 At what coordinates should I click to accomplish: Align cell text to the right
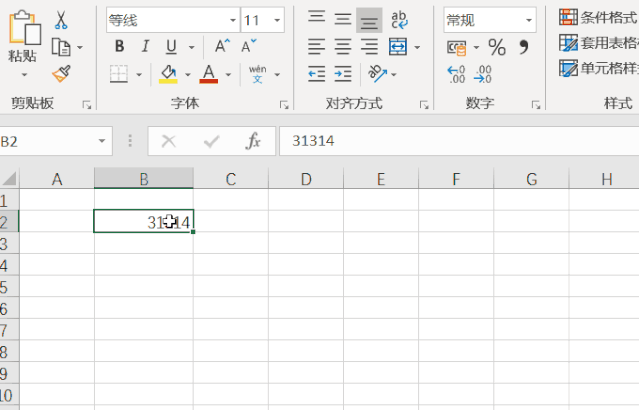pyautogui.click(x=369, y=46)
